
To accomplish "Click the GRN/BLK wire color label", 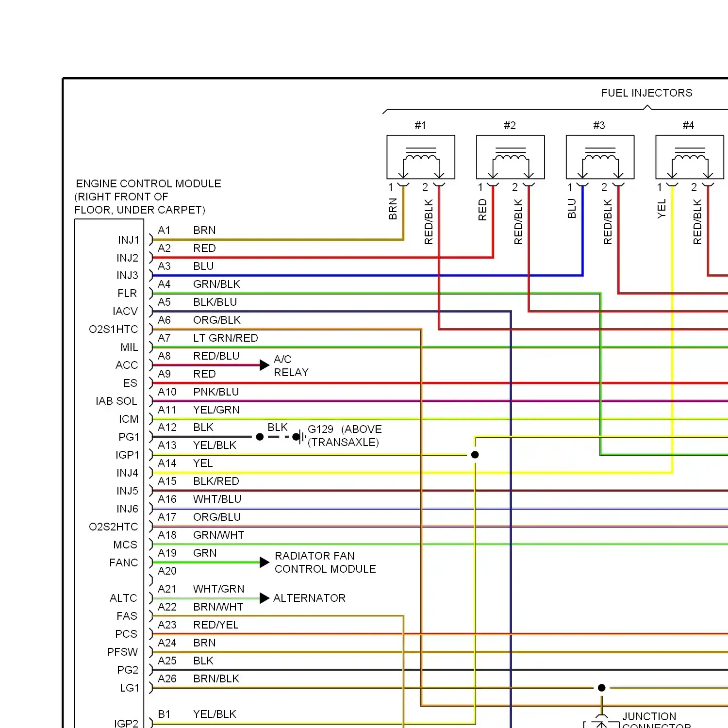I will 216,284.
